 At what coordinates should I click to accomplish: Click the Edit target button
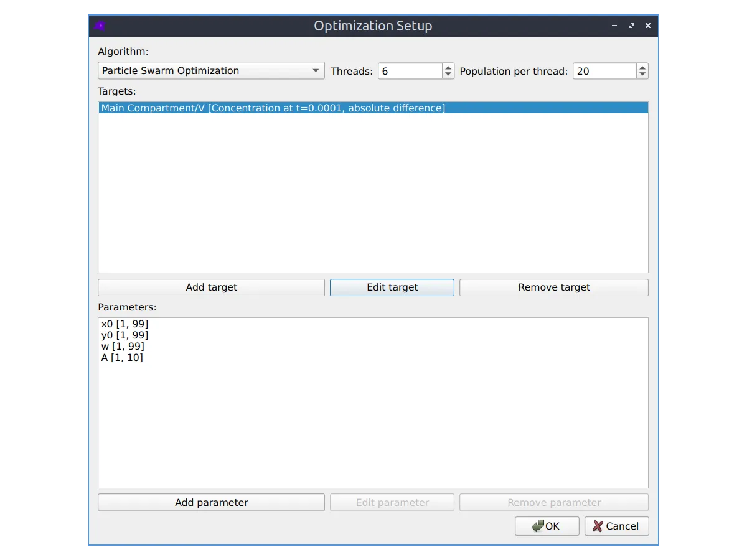coord(392,287)
